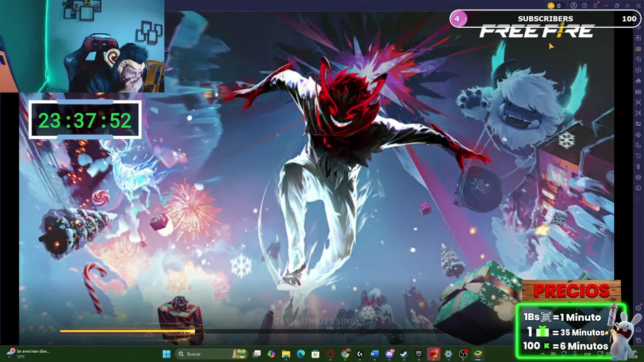Viewport: 644px width, 362px height.
Task: Launch Copilot from the taskbar
Action: point(271,354)
